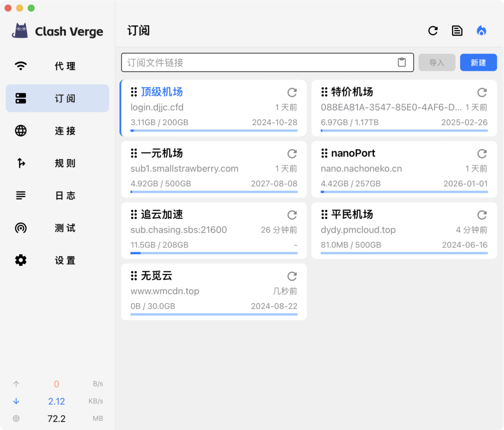Click the 顶级机场 traffic usage bar

click(214, 131)
